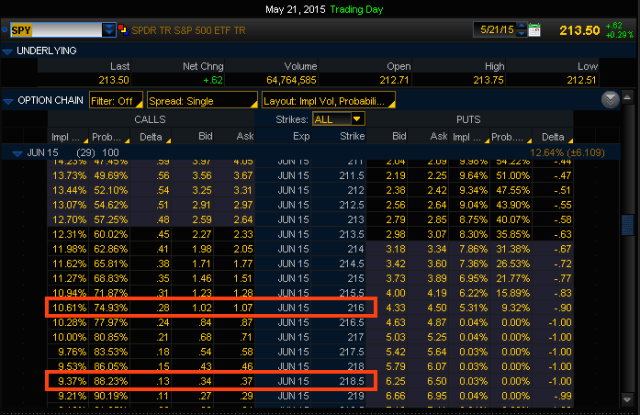Click the 217 strike call ask .71
This screenshot has height=415, width=640.
[x=247, y=337]
